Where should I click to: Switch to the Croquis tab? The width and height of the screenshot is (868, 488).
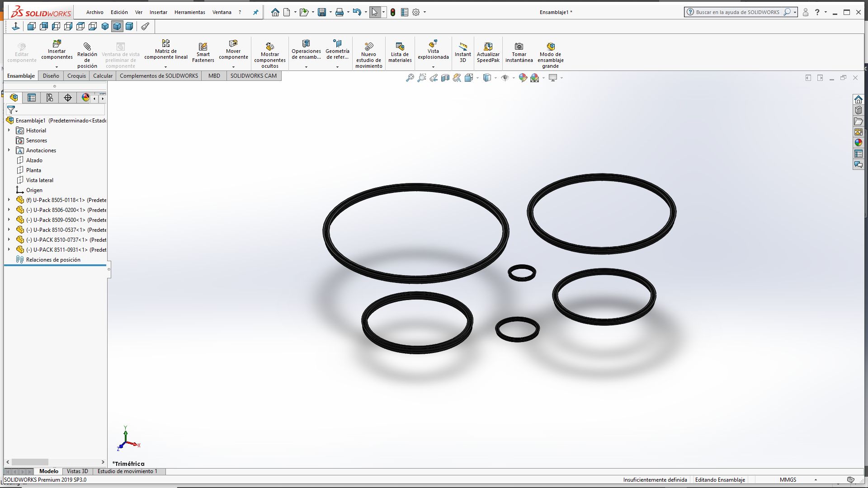click(x=76, y=76)
